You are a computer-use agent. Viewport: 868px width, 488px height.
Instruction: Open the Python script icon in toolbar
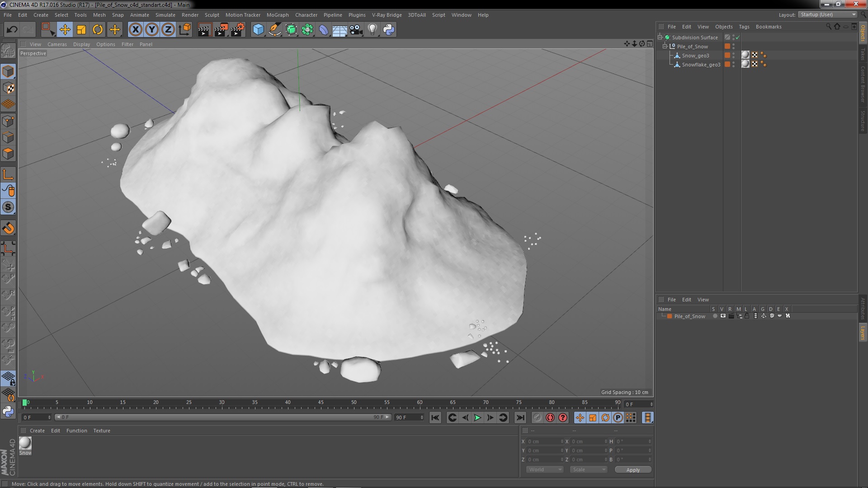click(389, 30)
